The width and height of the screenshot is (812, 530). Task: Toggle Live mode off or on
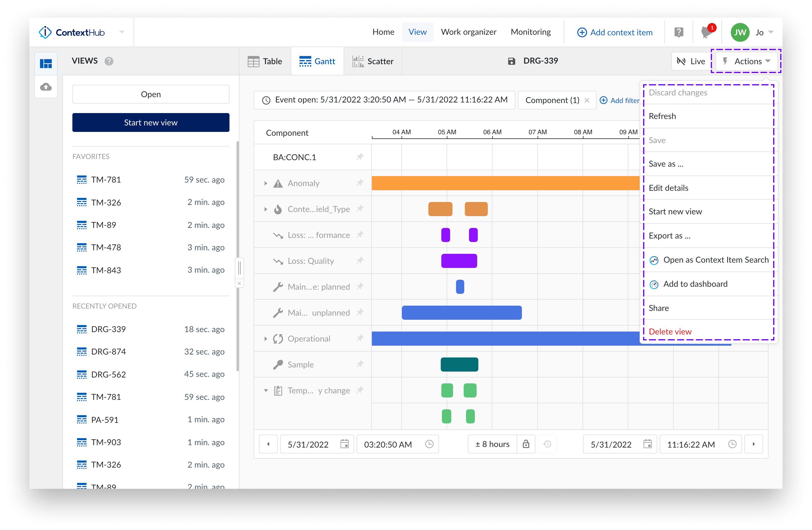690,61
